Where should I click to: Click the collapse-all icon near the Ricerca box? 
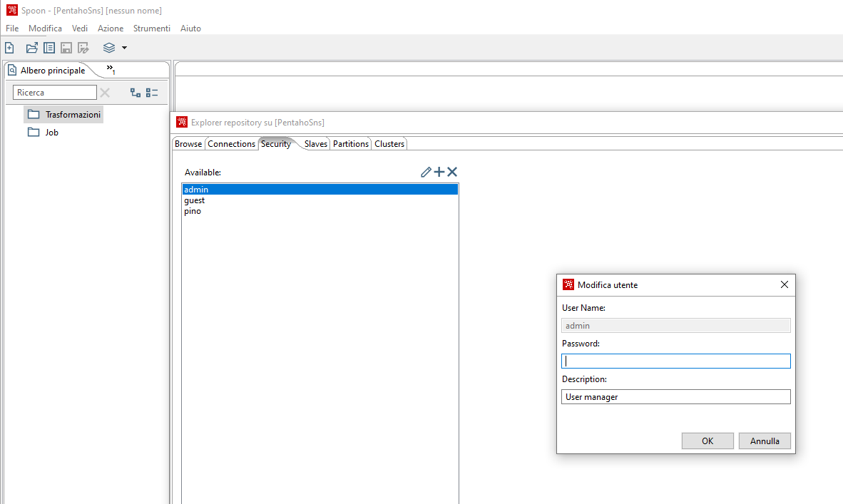pyautogui.click(x=151, y=92)
